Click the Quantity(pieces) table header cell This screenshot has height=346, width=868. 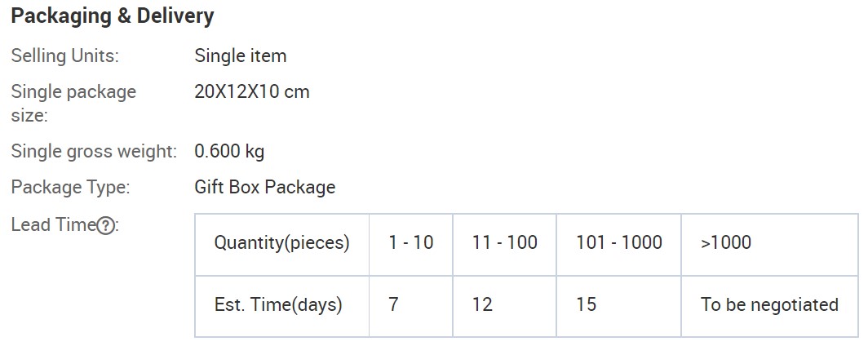pos(281,245)
